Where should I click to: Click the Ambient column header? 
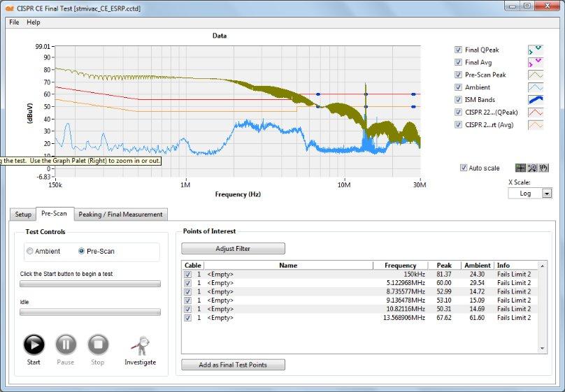(478, 266)
